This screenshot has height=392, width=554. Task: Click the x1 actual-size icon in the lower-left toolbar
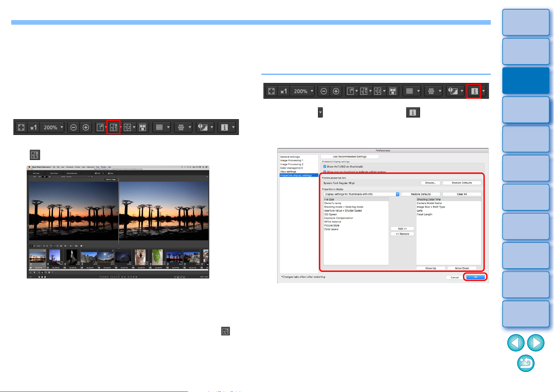click(x=34, y=127)
